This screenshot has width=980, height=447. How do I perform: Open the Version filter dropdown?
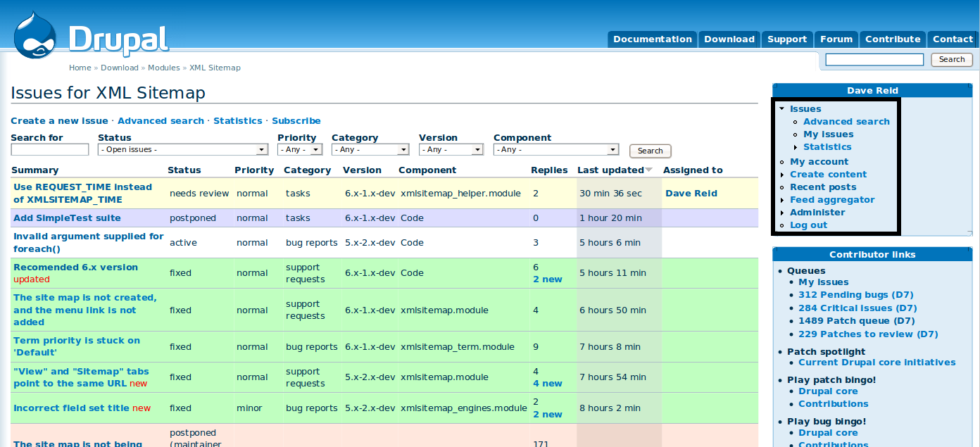[451, 150]
